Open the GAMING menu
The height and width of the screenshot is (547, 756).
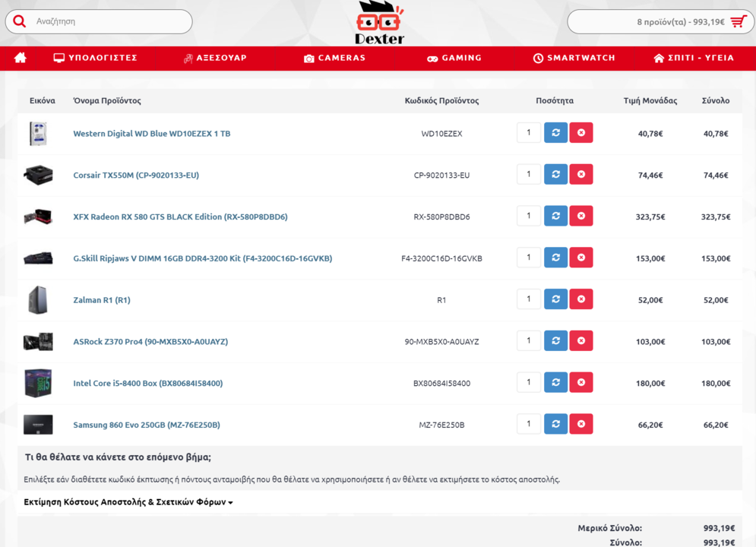click(x=454, y=58)
